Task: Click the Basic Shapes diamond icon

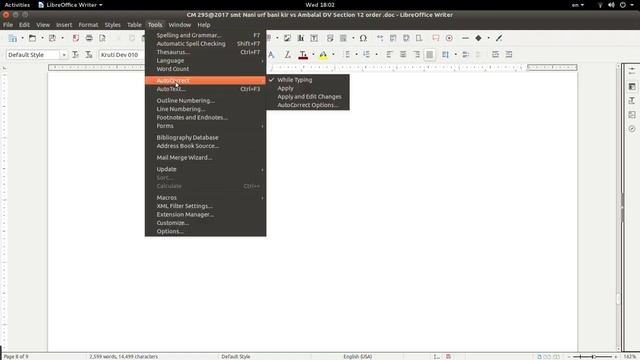Action: point(478,38)
